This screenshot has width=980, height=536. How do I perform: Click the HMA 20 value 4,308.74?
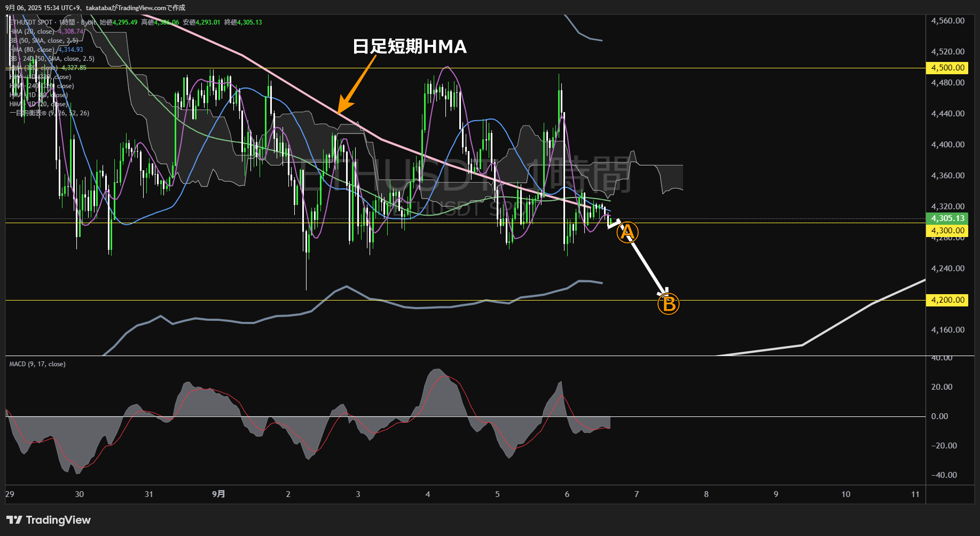pyautogui.click(x=70, y=31)
